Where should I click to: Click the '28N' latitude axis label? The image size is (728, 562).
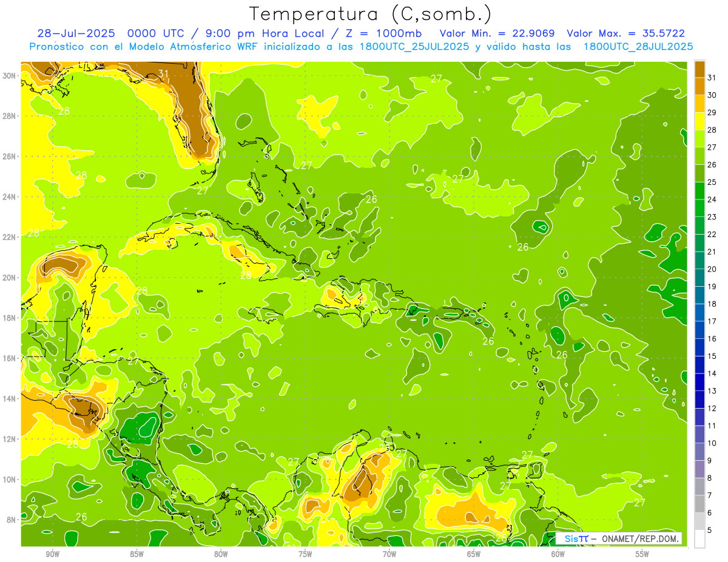(9, 116)
